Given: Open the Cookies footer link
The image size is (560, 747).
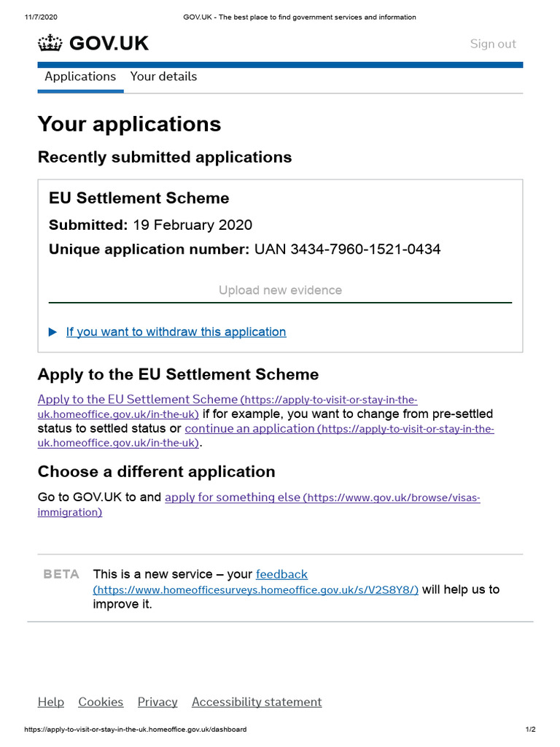Looking at the screenshot, I should 101,702.
